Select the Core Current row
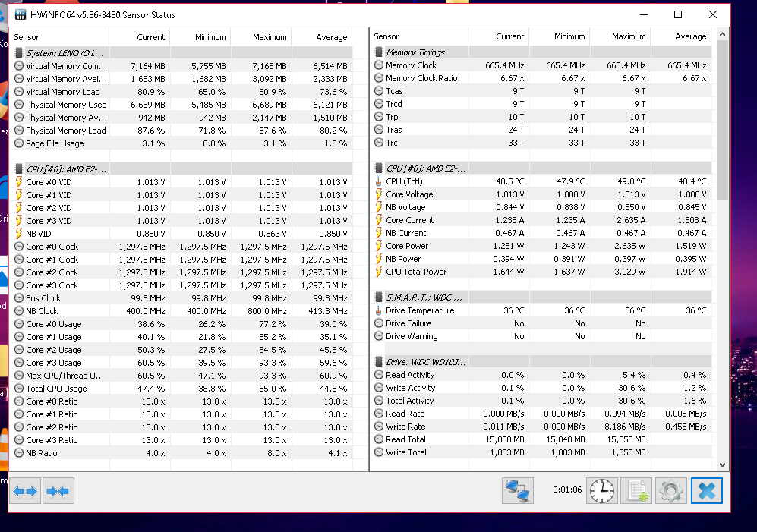The width and height of the screenshot is (757, 532). (541, 219)
